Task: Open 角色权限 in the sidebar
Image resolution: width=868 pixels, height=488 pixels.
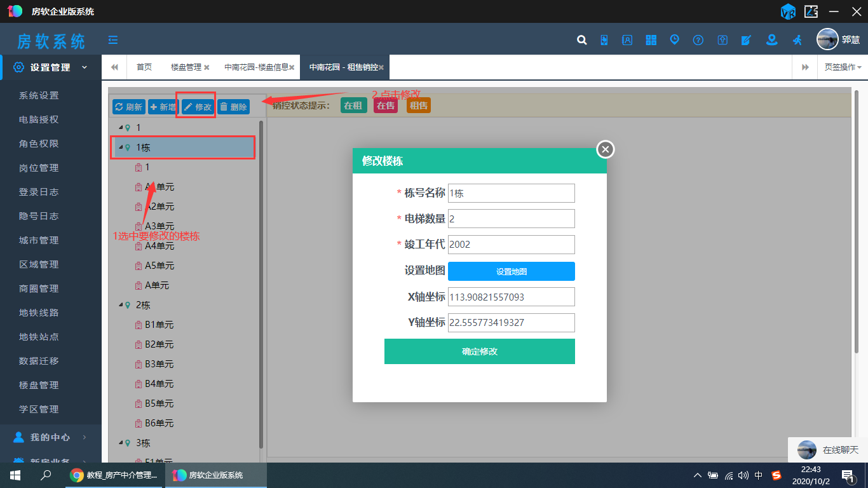Action: point(39,144)
